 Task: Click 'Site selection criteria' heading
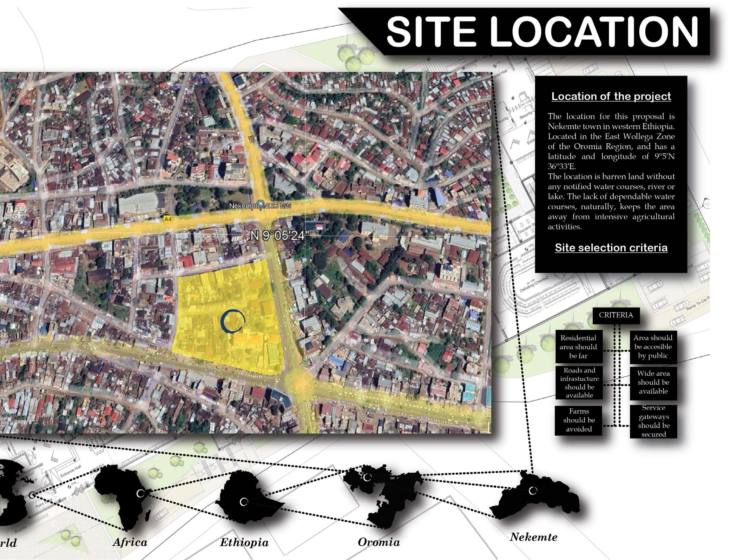(x=611, y=248)
